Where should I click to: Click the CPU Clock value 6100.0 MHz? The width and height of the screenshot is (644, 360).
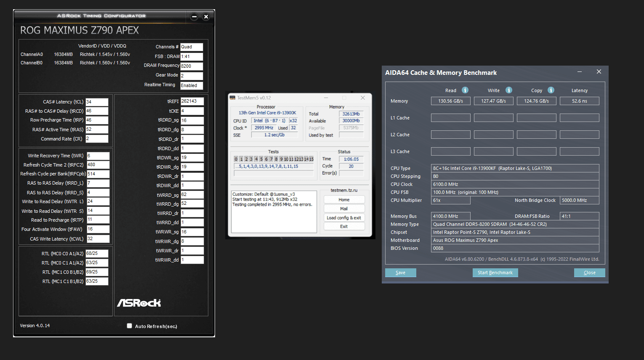(515, 184)
